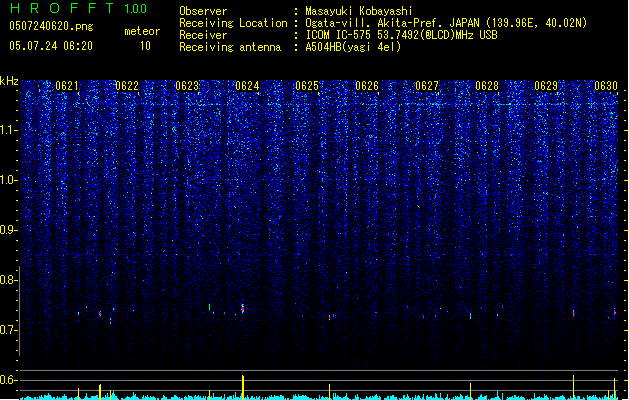The height and width of the screenshot is (400, 629).
Task: Click the 0622 time marker
Action: (x=127, y=86)
